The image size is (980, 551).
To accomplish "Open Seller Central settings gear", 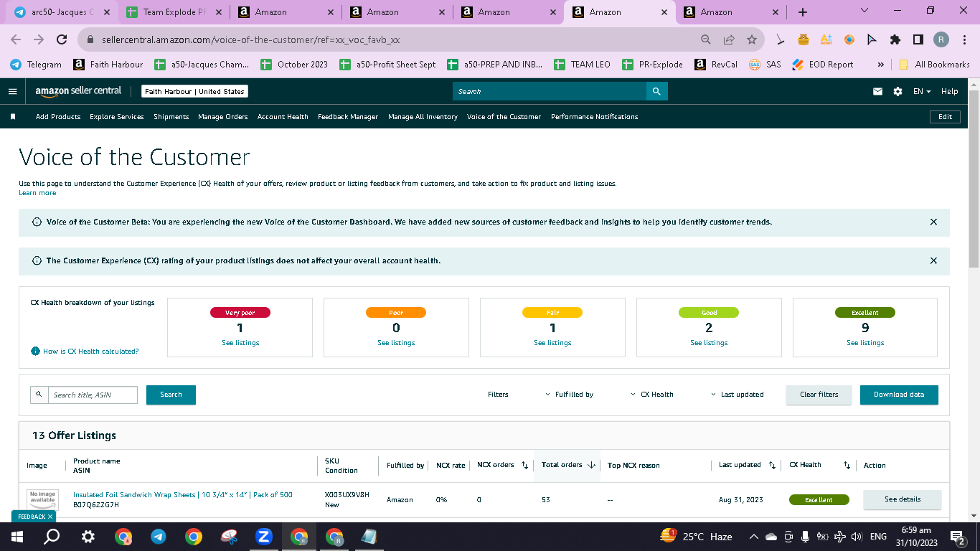I will pos(897,91).
